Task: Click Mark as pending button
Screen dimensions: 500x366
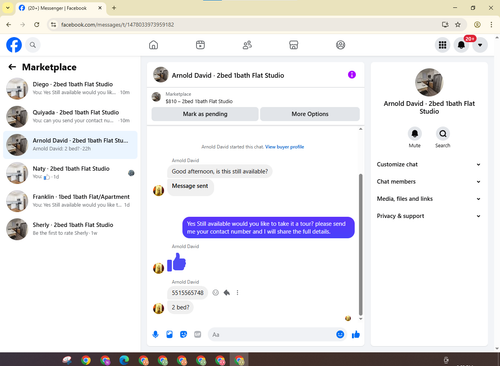Action: (x=205, y=114)
